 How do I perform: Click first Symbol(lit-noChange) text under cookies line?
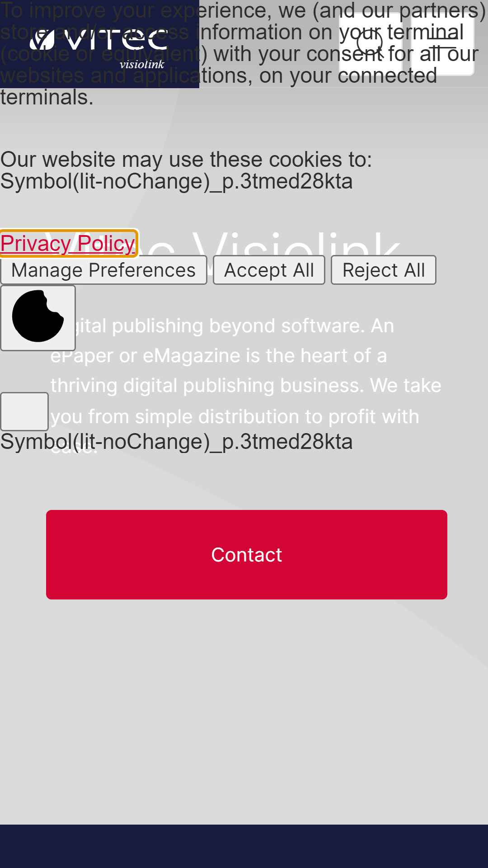[176, 181]
